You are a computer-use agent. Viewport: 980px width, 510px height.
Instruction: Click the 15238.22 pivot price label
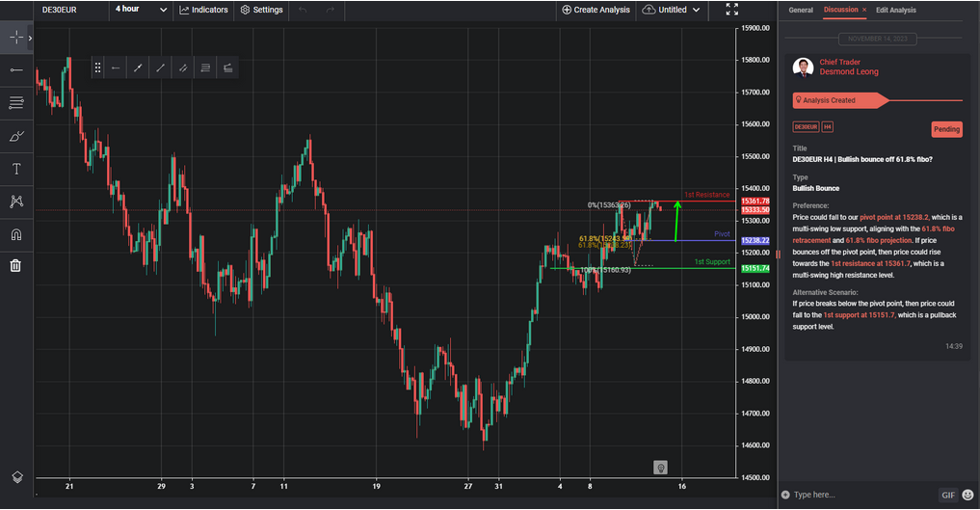click(755, 241)
